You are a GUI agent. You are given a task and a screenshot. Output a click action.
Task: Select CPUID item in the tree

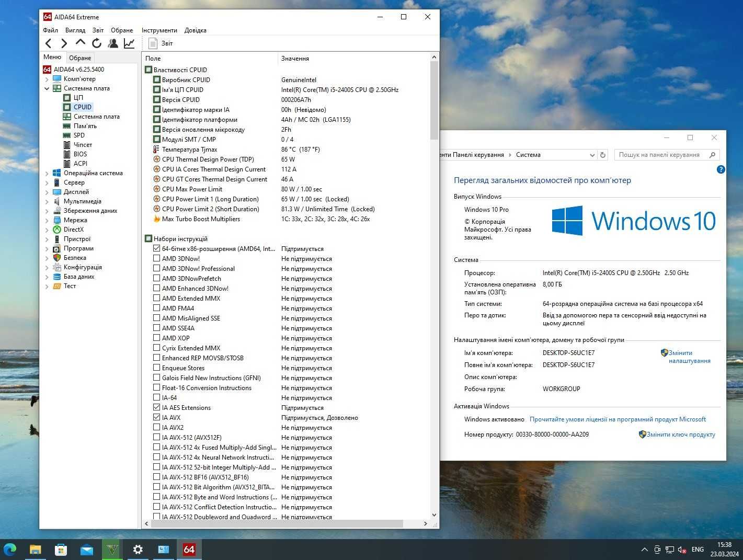82,107
